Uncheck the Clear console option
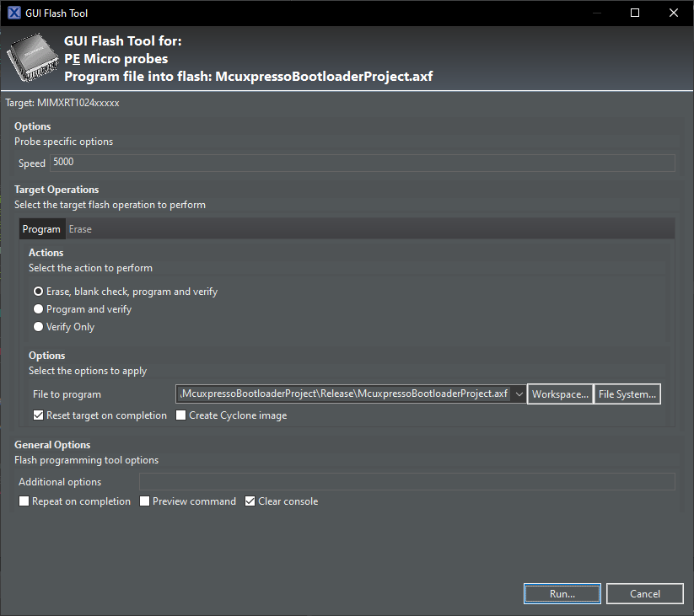Screen dimensions: 694x616 point(250,501)
